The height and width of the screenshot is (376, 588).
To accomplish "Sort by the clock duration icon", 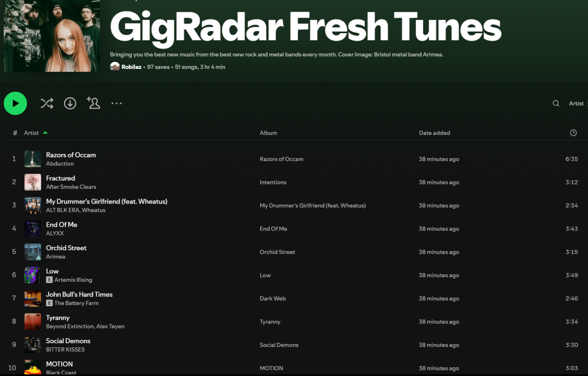I will pyautogui.click(x=573, y=133).
